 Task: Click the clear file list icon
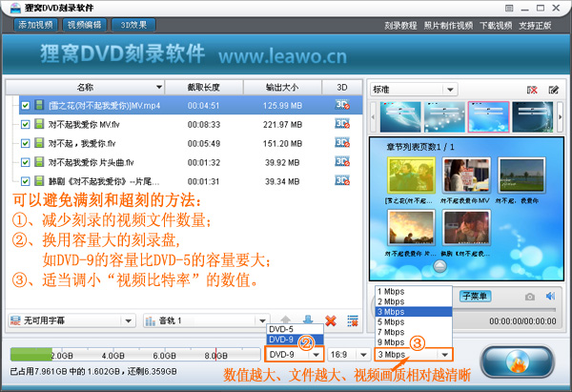point(353,320)
